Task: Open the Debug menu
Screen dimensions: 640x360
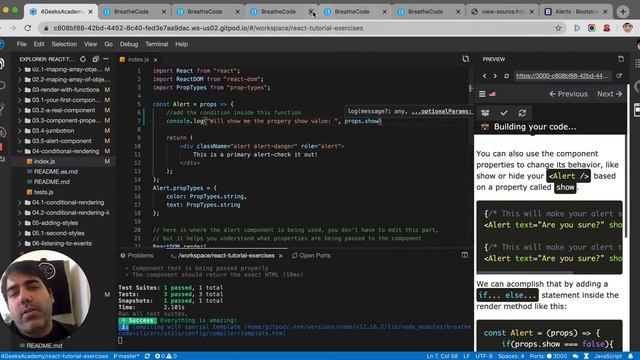Action: coord(129,44)
